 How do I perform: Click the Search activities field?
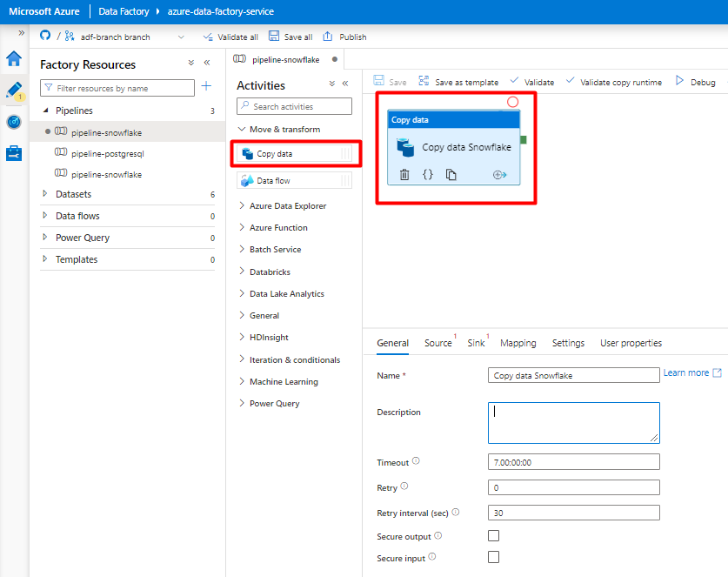pos(294,106)
